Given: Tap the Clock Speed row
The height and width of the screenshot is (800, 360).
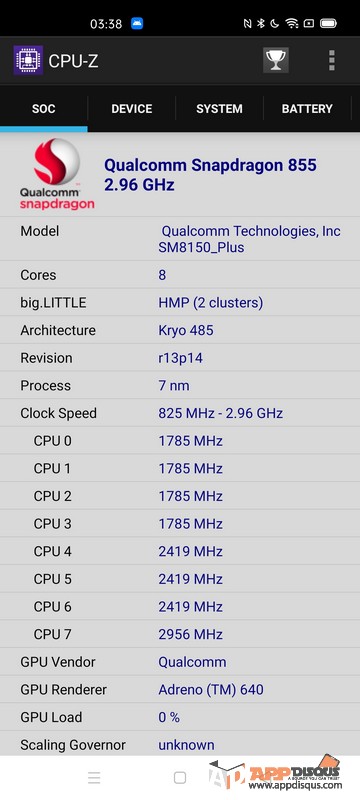Looking at the screenshot, I should click(180, 413).
